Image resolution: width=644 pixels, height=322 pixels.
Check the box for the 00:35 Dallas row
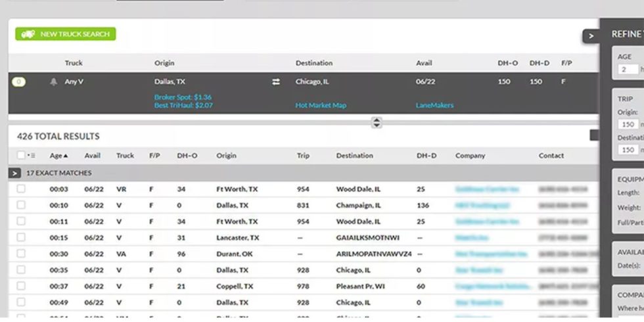[21, 270]
